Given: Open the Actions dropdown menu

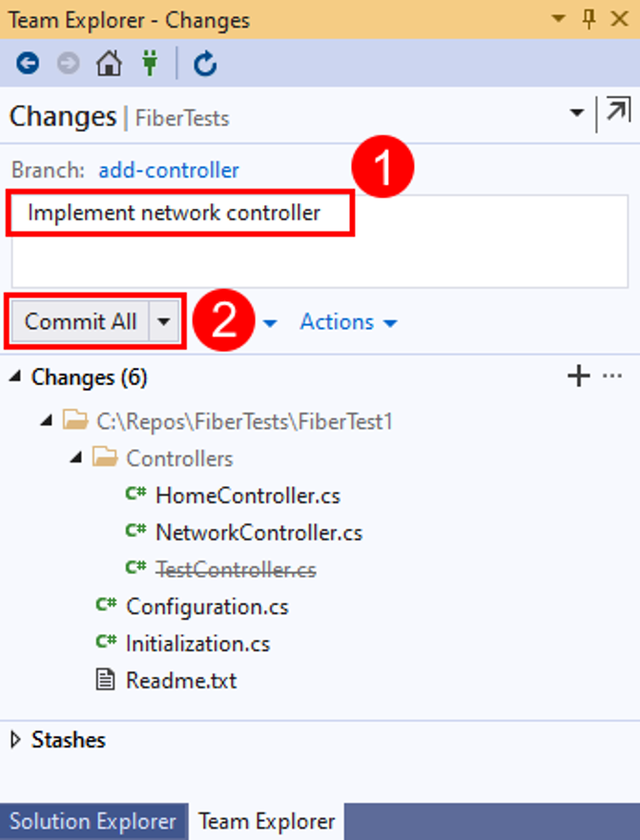Looking at the screenshot, I should (347, 322).
